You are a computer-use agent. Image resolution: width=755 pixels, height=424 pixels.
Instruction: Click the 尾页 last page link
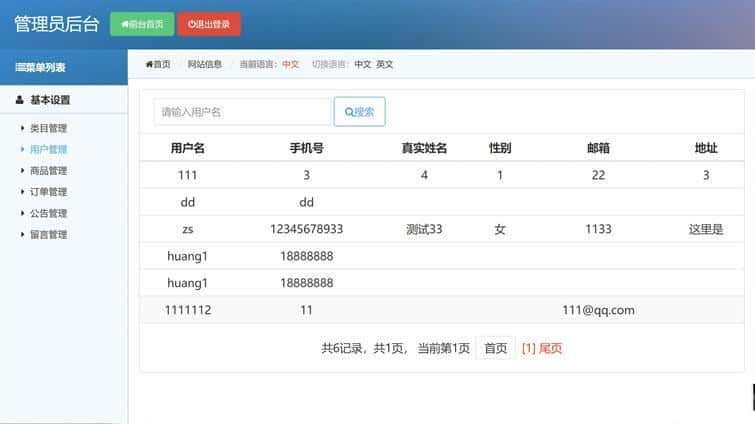pyautogui.click(x=550, y=348)
